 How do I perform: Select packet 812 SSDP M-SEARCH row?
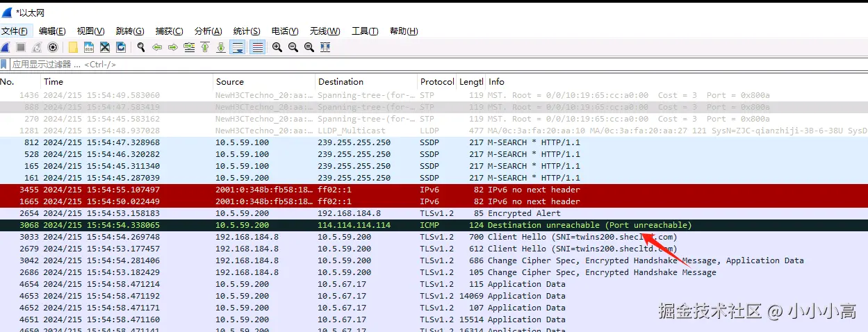(x=434, y=142)
